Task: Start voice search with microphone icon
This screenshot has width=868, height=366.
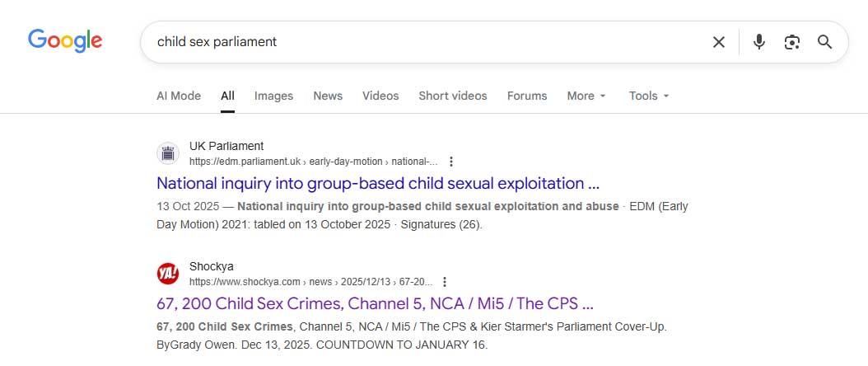Action: (x=759, y=42)
